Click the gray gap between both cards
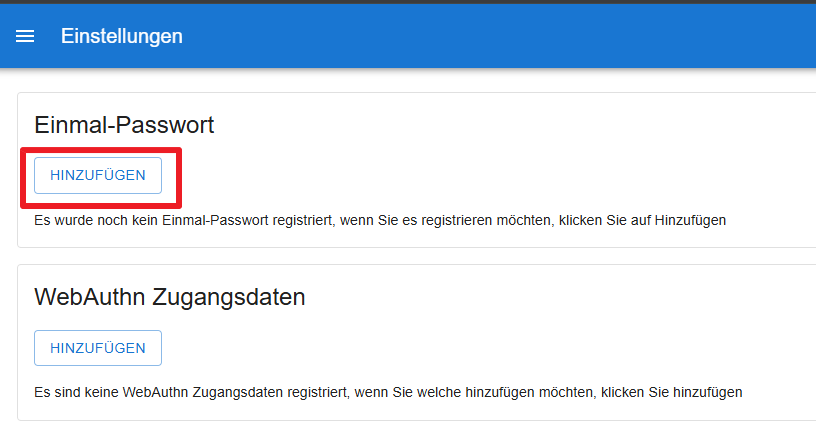 (400, 256)
